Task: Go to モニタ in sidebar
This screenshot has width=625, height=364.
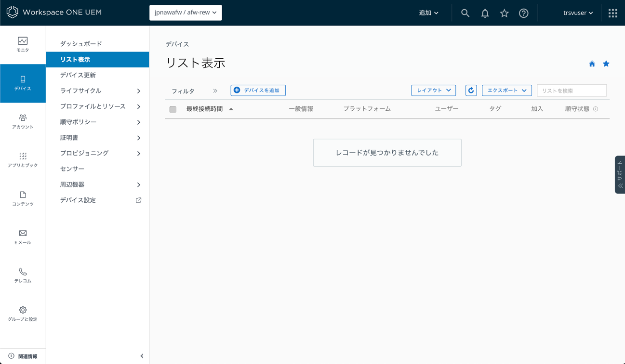Action: [23, 44]
